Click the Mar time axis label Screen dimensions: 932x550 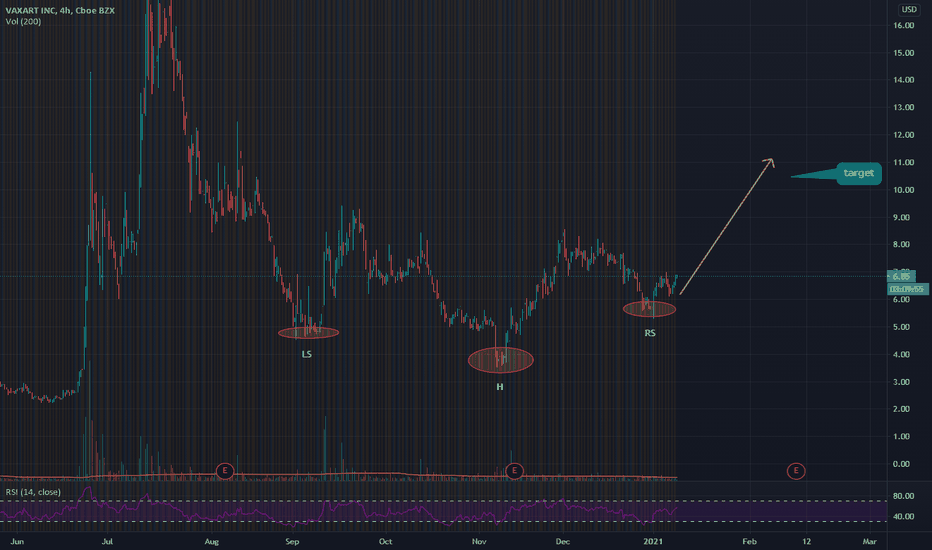tap(870, 541)
